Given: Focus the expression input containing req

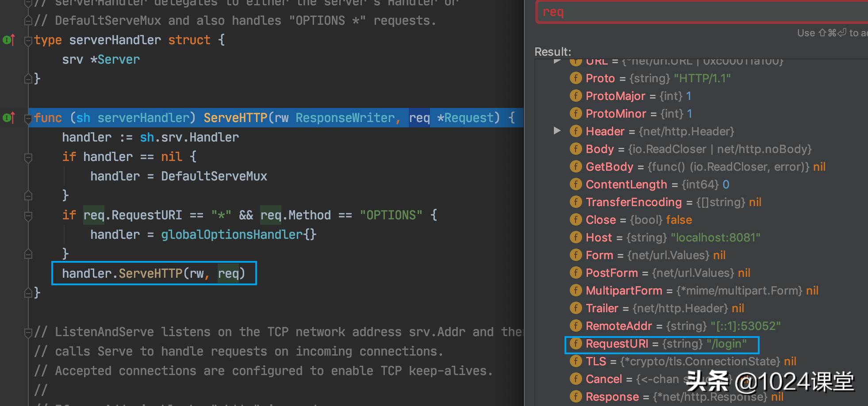Looking at the screenshot, I should click(699, 12).
